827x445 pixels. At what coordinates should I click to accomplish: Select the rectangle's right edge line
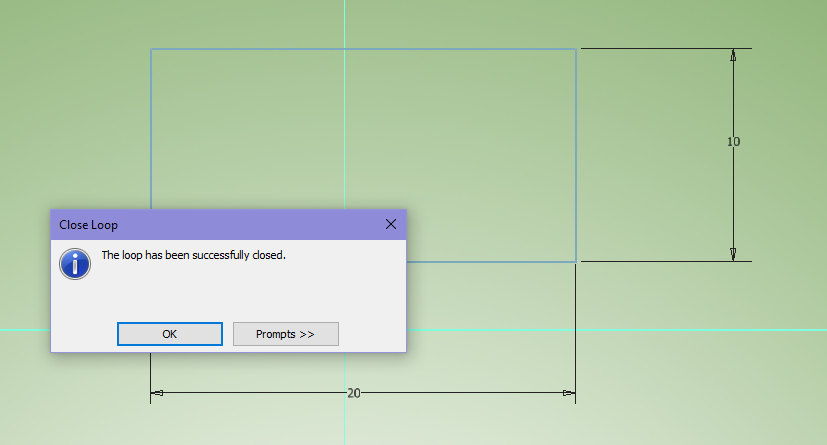[575, 155]
